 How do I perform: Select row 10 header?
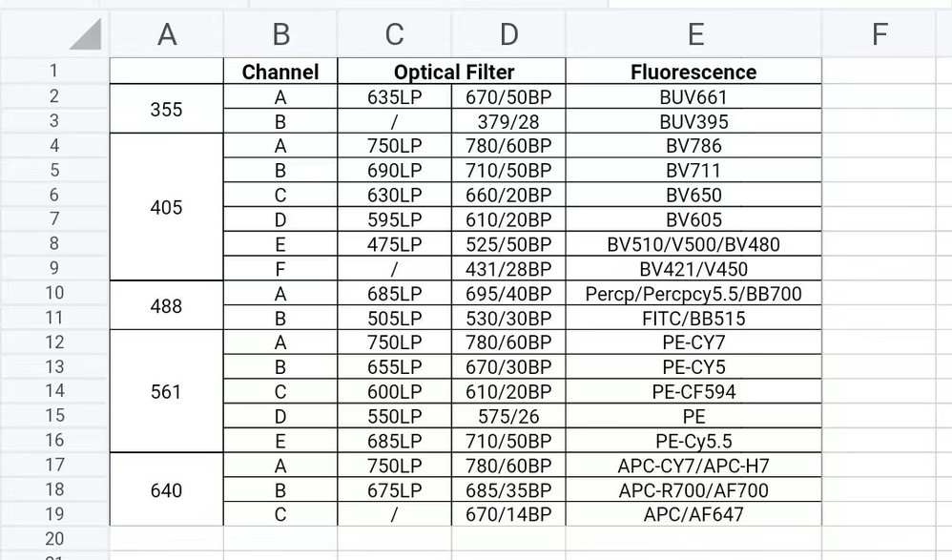pos(53,294)
